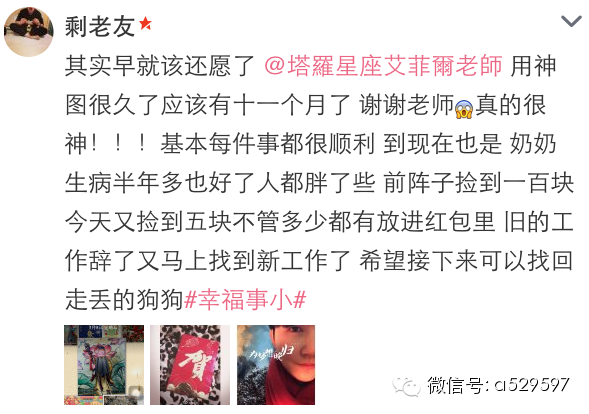Select the 微信号 a529597 text
The image size is (589, 414).
(498, 385)
